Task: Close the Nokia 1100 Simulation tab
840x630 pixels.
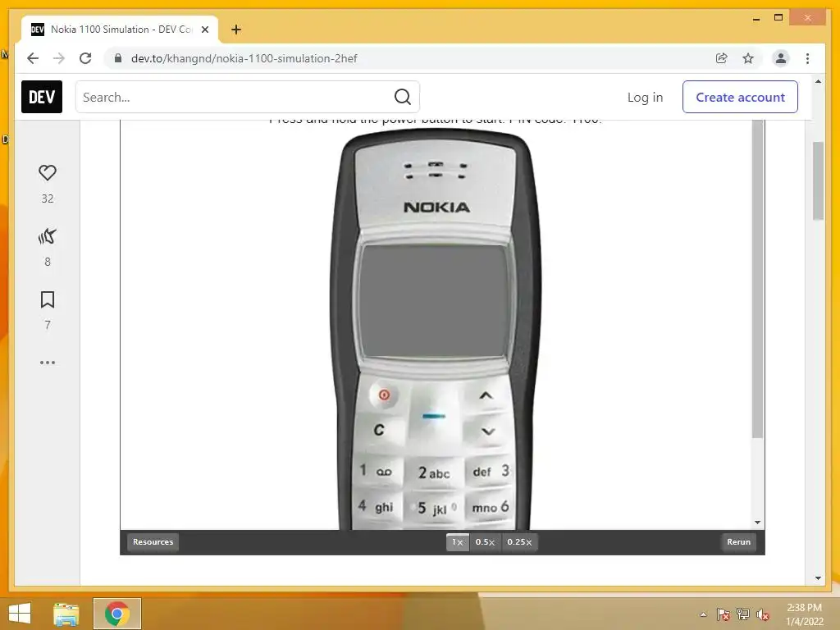Action: point(204,30)
